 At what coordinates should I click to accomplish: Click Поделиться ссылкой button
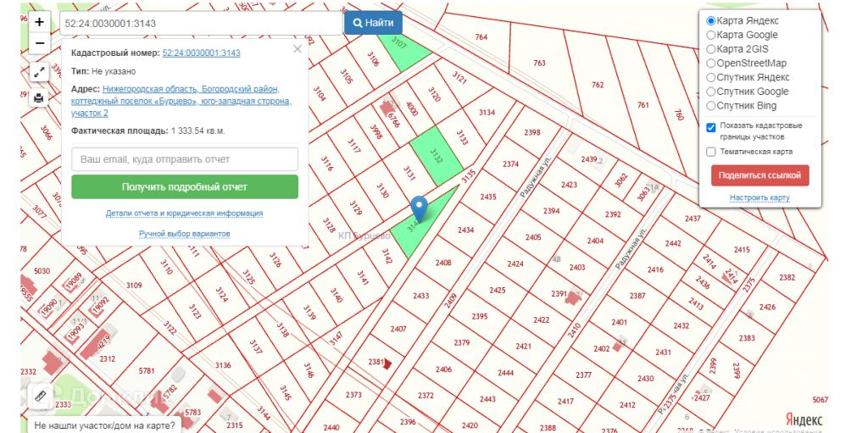pos(759,175)
